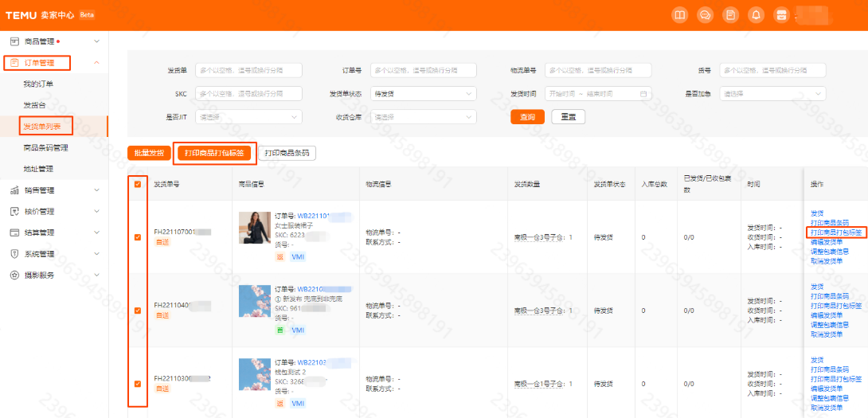
Task: Expand the 系统管理 menu chevron
Action: tap(97, 254)
